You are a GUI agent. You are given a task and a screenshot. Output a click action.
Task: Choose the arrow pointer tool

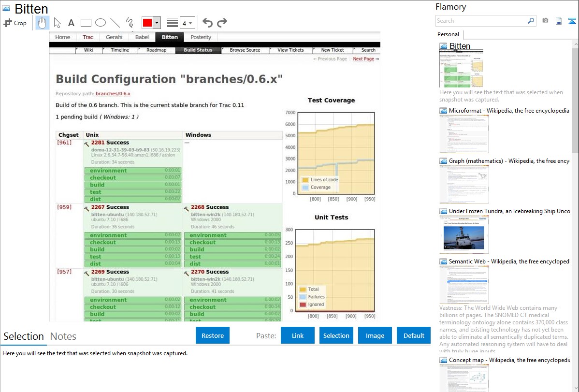tap(57, 23)
